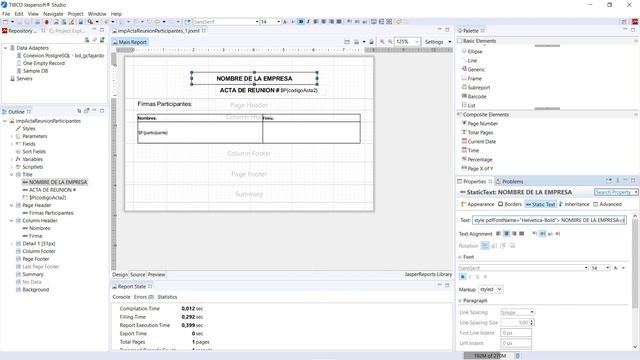This screenshot has height=360, width=640.
Task: Open the Advanced properties tab
Action: coord(607,204)
